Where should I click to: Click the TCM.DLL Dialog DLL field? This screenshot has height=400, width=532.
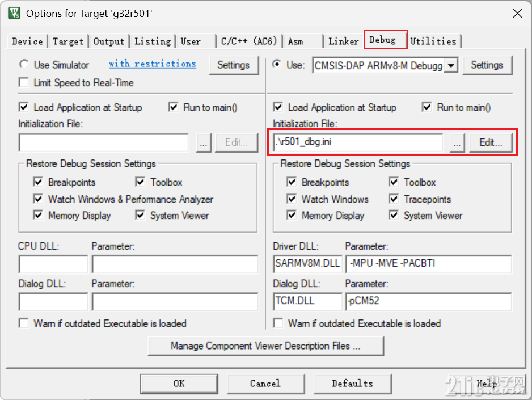[x=307, y=302]
